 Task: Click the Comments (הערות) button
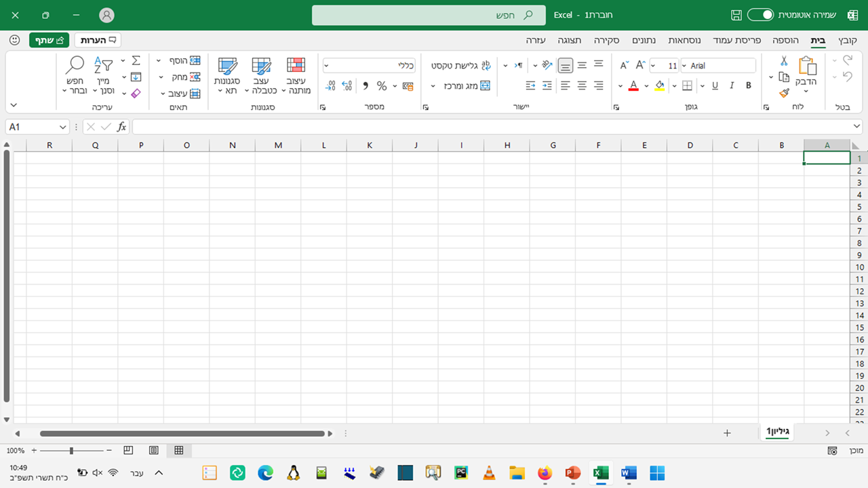click(98, 40)
